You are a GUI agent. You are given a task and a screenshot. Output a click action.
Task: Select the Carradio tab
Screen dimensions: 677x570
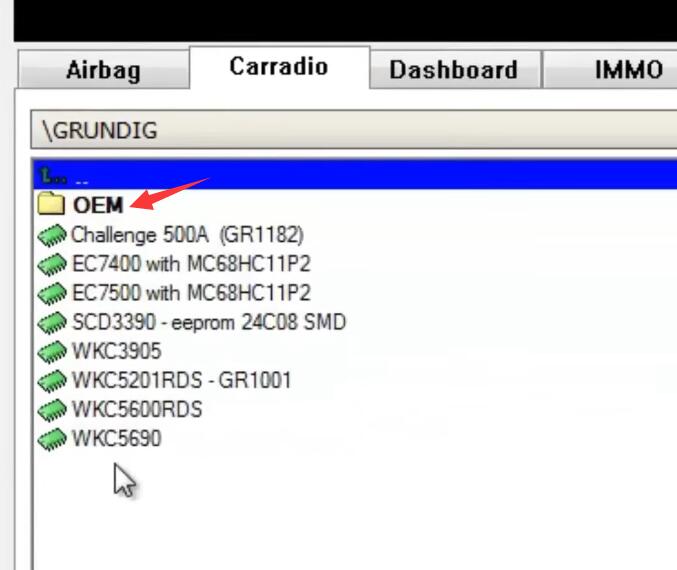tap(279, 67)
